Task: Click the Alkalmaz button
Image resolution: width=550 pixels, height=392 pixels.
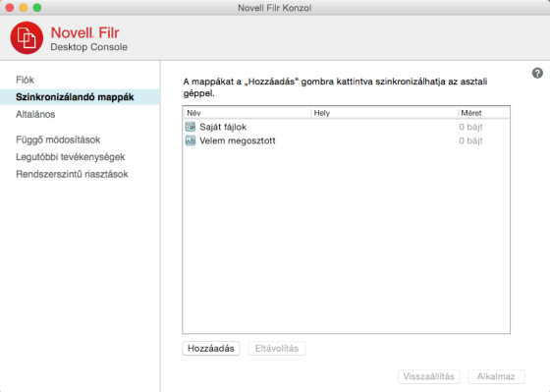Action: [x=496, y=376]
